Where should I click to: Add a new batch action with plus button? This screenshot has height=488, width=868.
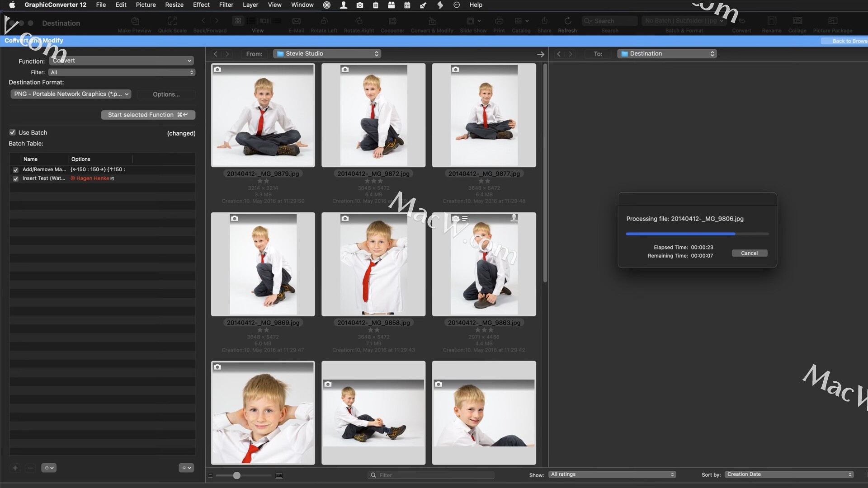pyautogui.click(x=15, y=468)
